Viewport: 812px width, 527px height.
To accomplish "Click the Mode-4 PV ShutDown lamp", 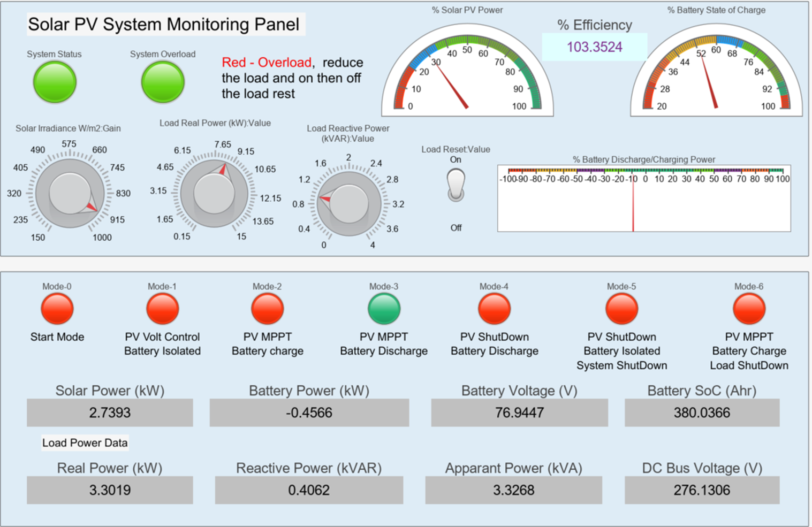I will pyautogui.click(x=494, y=309).
